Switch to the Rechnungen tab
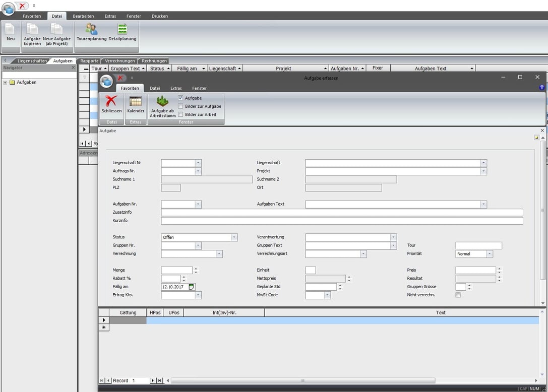The width and height of the screenshot is (548, 392). pos(154,61)
